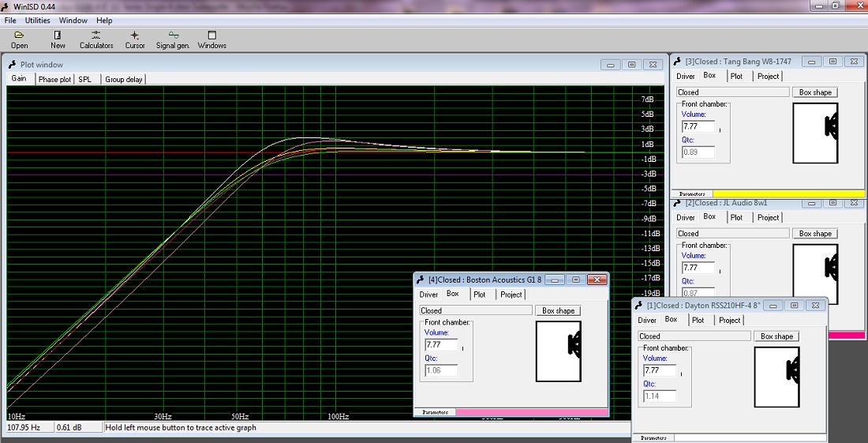Image resolution: width=868 pixels, height=443 pixels.
Task: Click Dayton RSS210HF window title icon
Action: [x=639, y=305]
